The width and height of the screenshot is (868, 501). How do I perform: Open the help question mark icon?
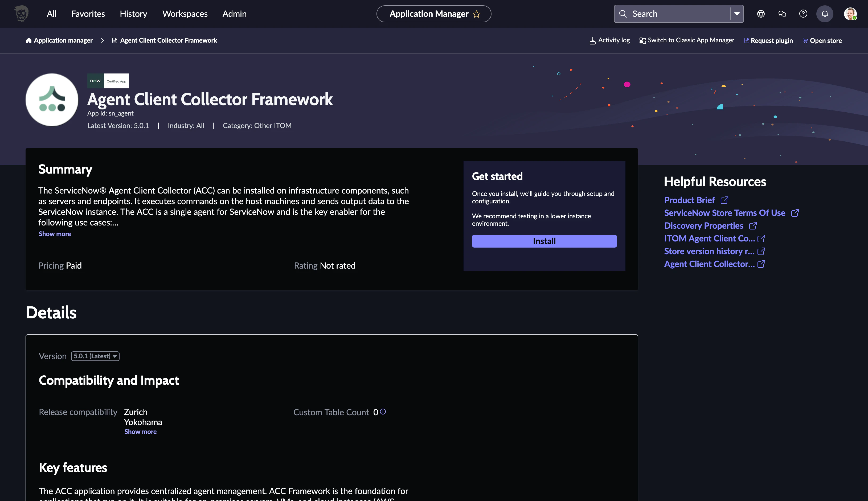click(x=803, y=14)
